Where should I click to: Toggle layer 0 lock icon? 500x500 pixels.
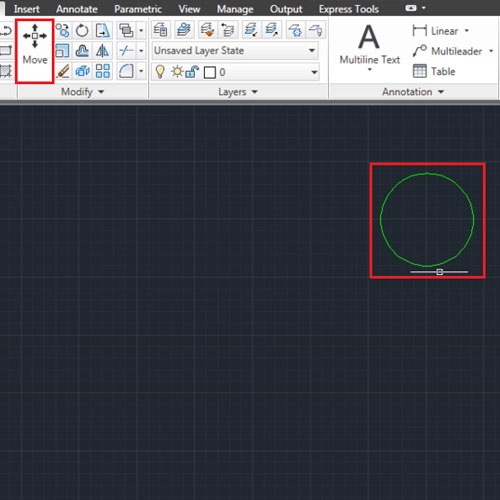(x=192, y=72)
